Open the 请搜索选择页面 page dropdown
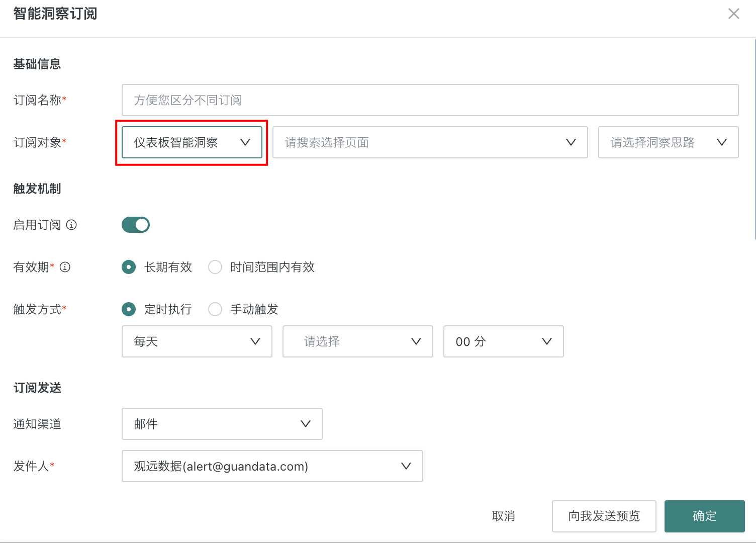756x543 pixels. coord(430,142)
